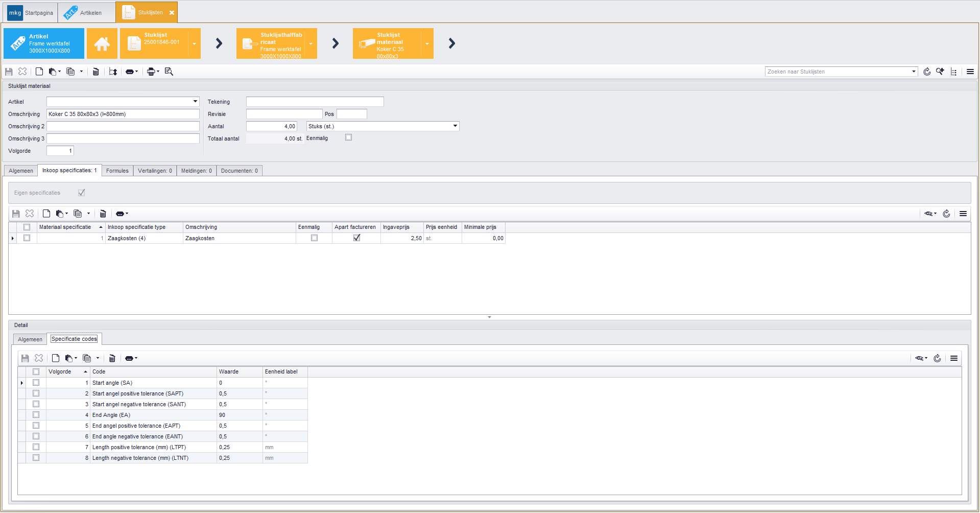
Task: Switch to the Artikelen tab
Action: click(86, 13)
